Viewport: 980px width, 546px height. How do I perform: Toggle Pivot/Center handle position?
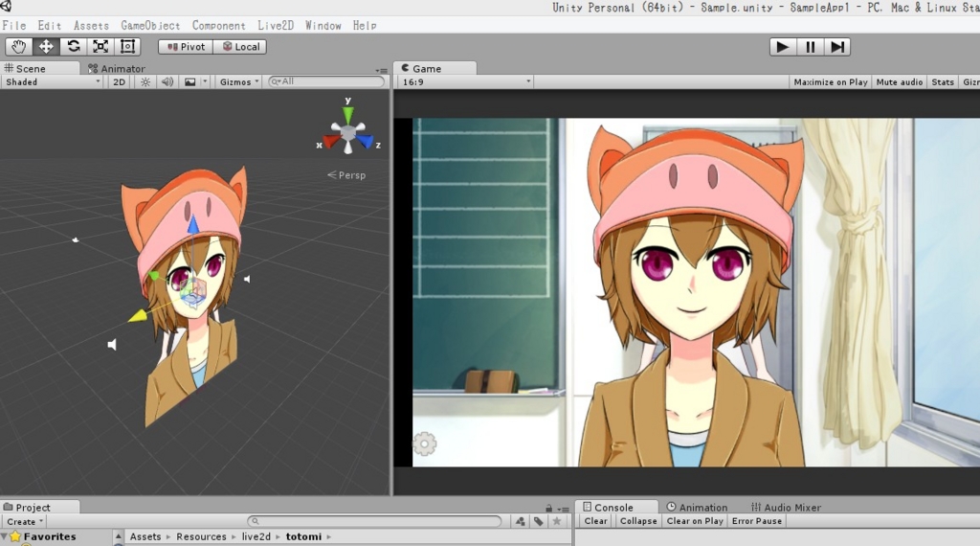tap(186, 47)
